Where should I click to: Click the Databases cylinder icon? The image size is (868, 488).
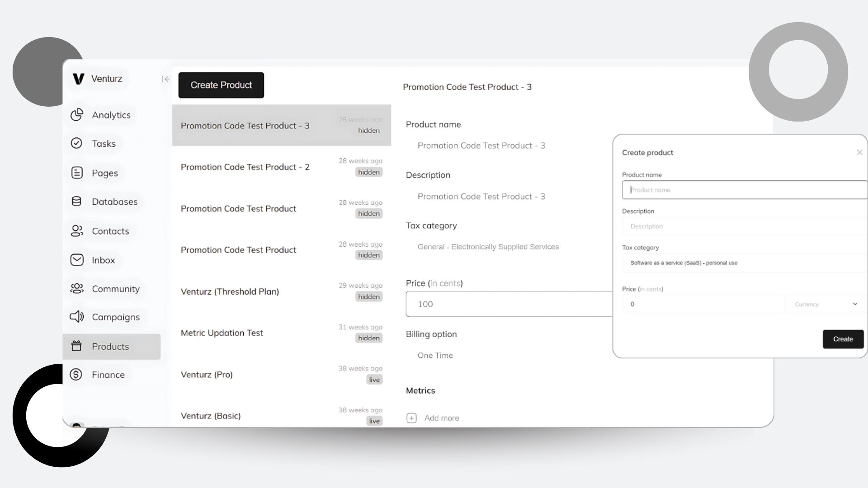(x=76, y=202)
